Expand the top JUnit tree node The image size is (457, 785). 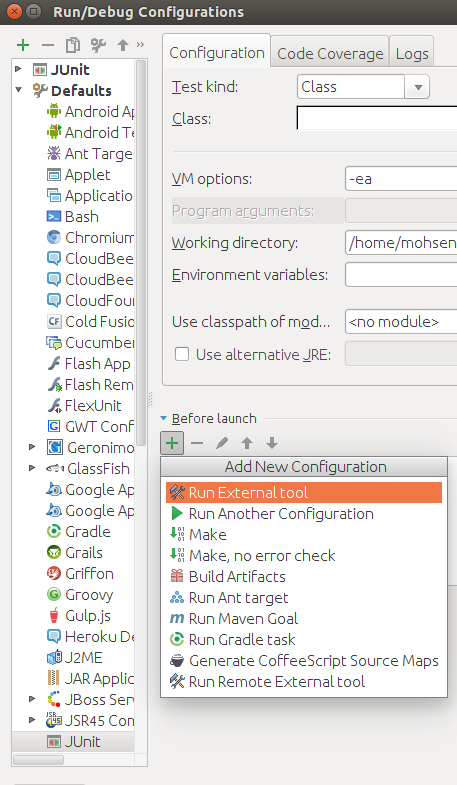[x=19, y=69]
